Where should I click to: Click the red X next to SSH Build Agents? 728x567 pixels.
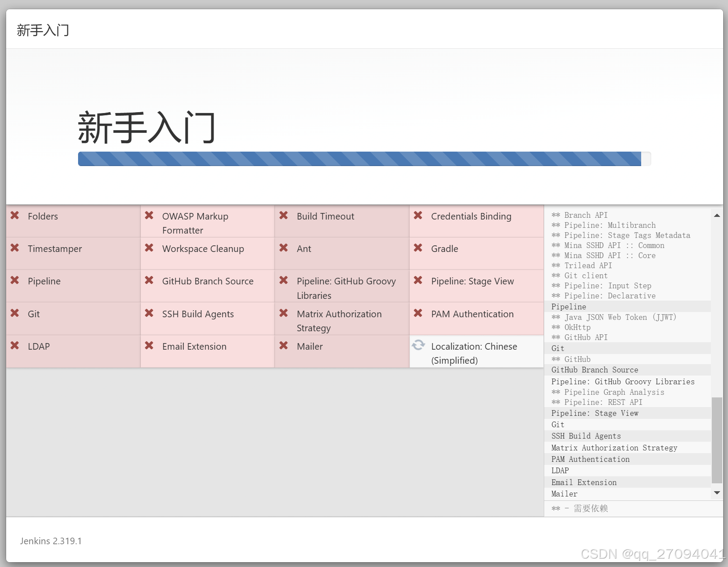150,314
